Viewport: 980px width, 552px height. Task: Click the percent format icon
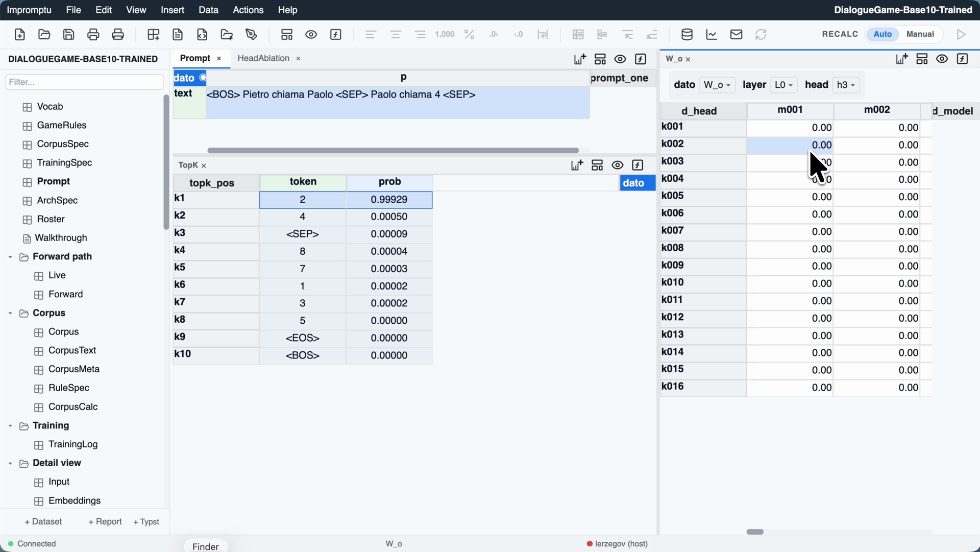(469, 34)
